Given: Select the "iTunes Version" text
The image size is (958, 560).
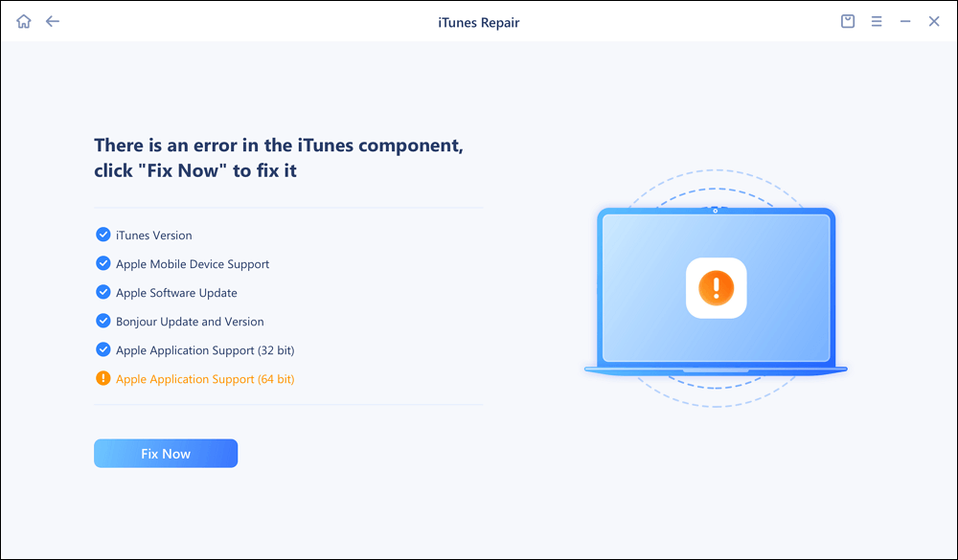Looking at the screenshot, I should tap(154, 235).
